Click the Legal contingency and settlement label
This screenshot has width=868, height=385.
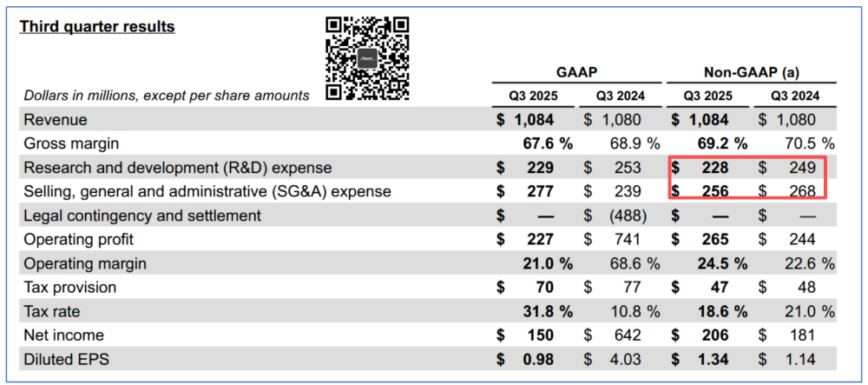[142, 216]
